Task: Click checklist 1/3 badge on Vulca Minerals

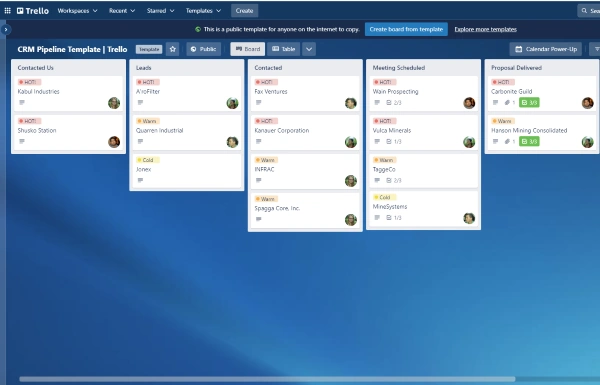Action: [394, 142]
